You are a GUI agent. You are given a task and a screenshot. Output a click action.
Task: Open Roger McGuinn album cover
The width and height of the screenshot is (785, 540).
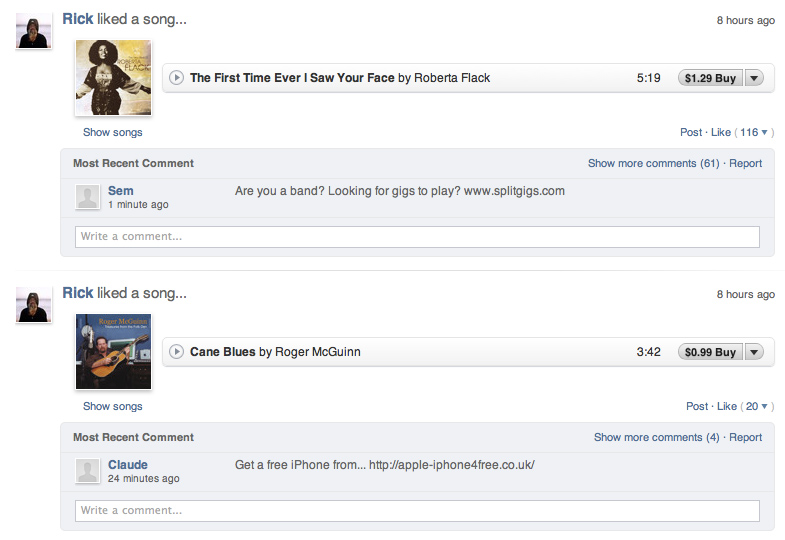pos(113,352)
